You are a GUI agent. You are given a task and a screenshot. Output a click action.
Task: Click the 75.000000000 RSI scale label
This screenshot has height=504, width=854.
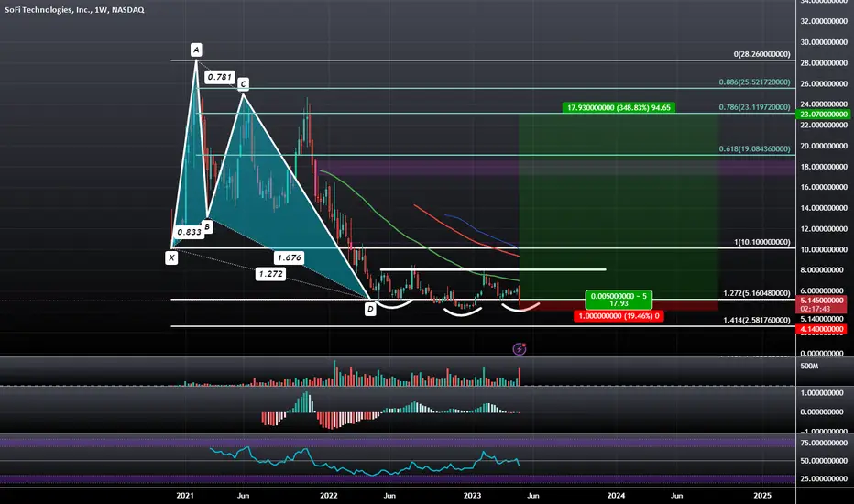click(824, 443)
